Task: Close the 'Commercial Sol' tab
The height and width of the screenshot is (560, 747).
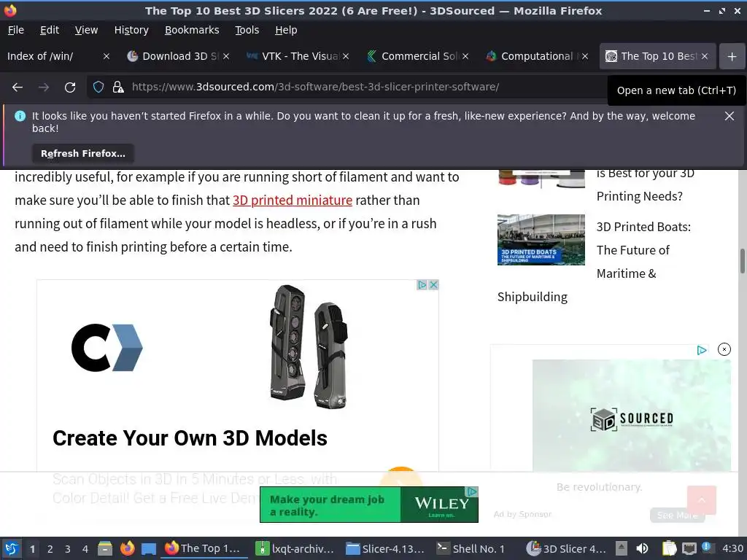Action: [465, 56]
